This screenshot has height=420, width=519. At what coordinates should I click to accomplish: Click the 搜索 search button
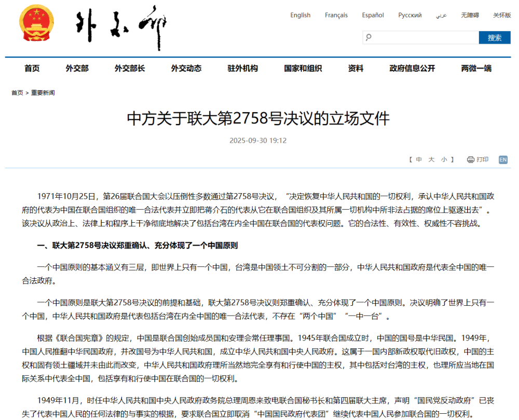point(495,37)
